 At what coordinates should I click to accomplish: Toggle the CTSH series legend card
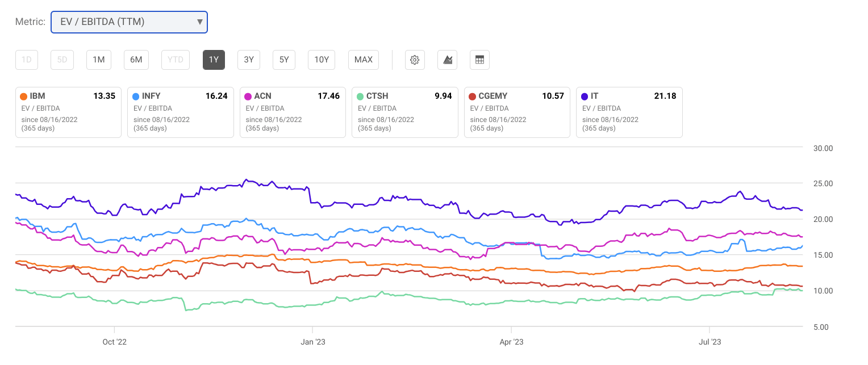click(405, 112)
